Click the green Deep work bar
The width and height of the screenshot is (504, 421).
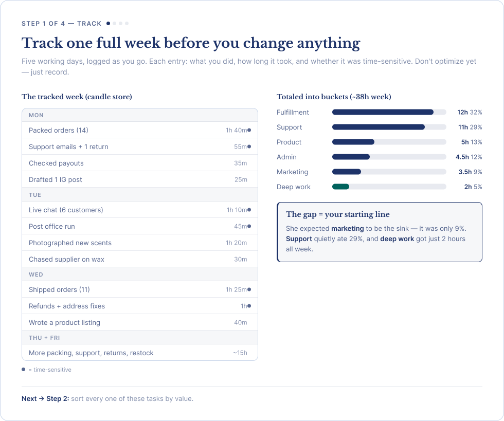(x=340, y=187)
